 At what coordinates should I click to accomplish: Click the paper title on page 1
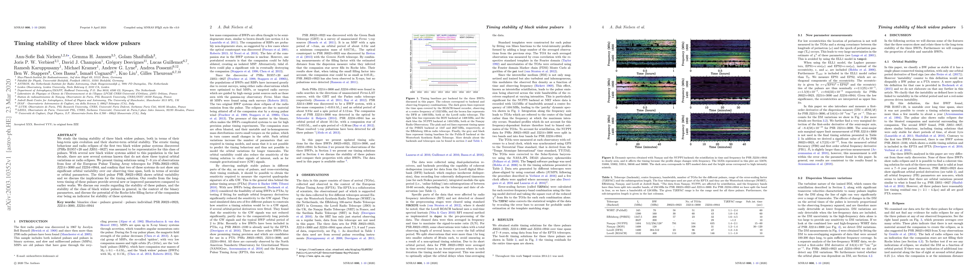click(x=77, y=43)
